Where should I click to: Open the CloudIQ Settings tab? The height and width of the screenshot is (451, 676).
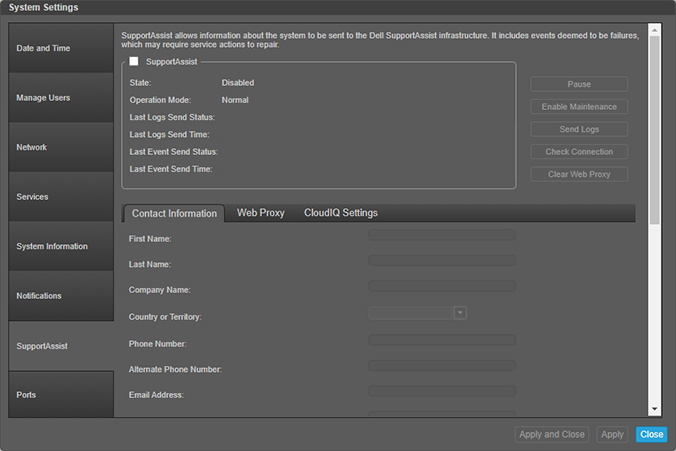click(340, 213)
